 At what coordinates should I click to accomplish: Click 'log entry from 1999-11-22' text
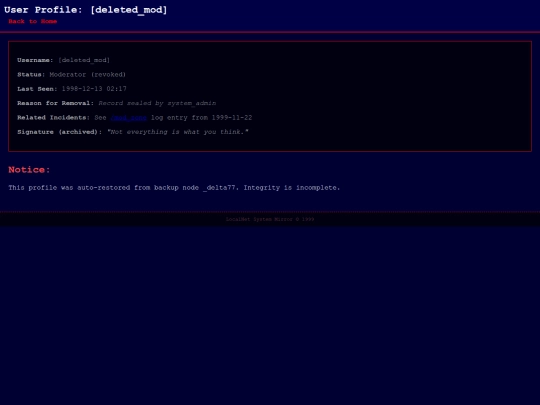tap(201, 118)
